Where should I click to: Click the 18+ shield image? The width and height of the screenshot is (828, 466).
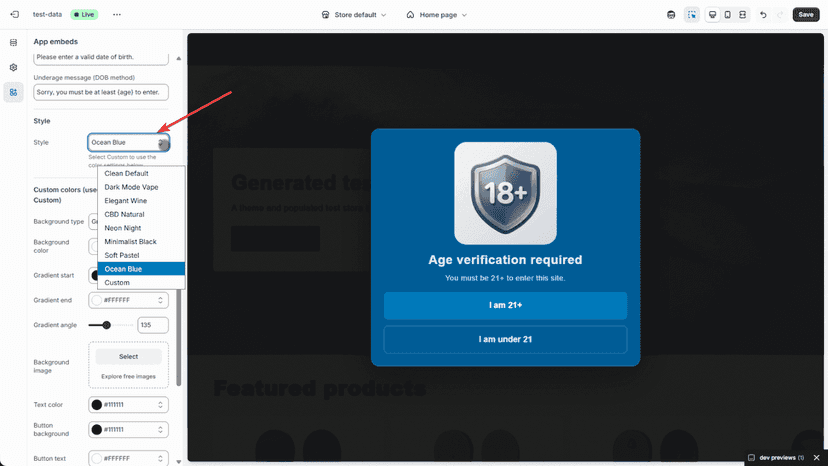[505, 193]
